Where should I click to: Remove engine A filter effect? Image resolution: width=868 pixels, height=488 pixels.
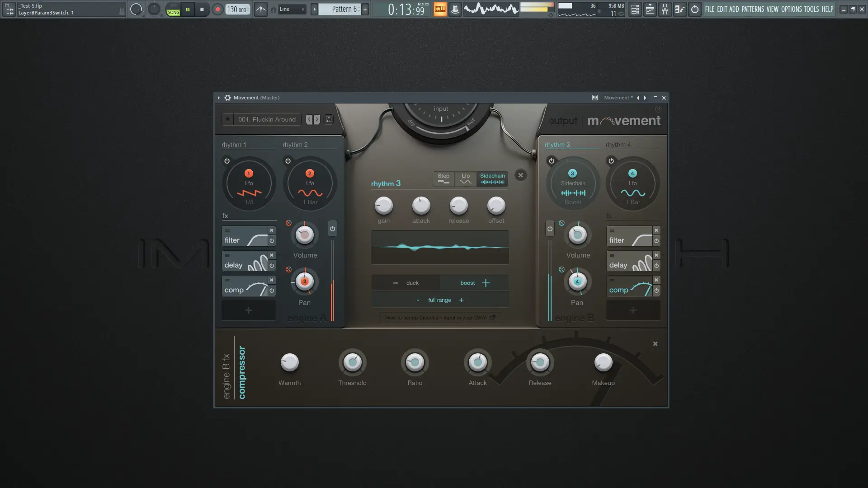coord(272,230)
